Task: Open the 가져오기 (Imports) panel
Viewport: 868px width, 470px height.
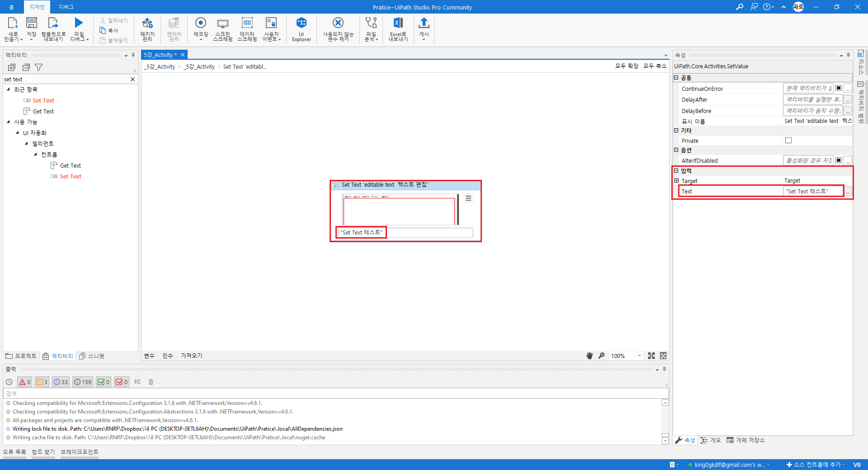Action: point(192,356)
